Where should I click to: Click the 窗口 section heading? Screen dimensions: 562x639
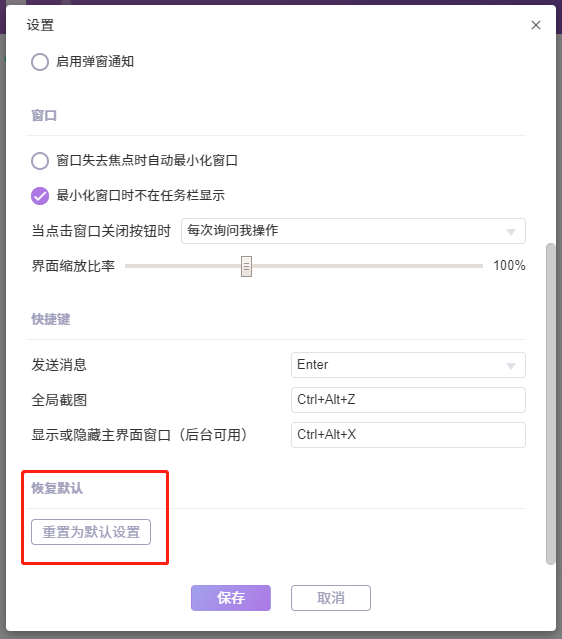(44, 115)
